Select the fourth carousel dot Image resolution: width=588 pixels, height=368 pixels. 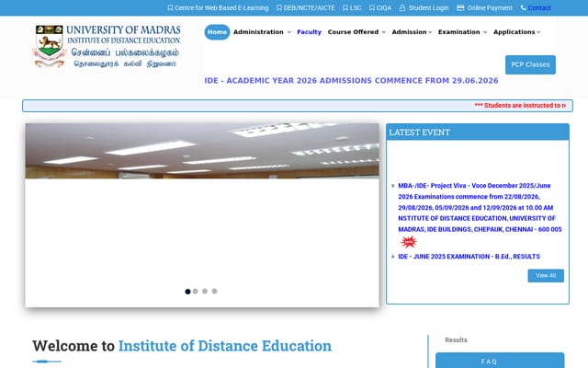tap(214, 291)
